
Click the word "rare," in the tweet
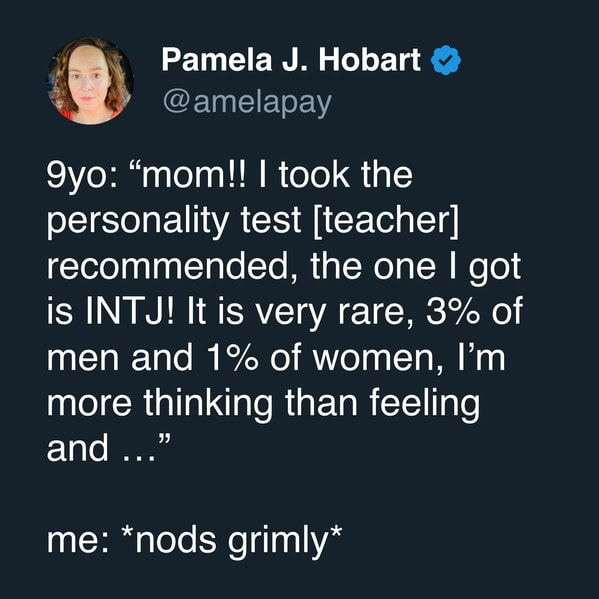374,314
